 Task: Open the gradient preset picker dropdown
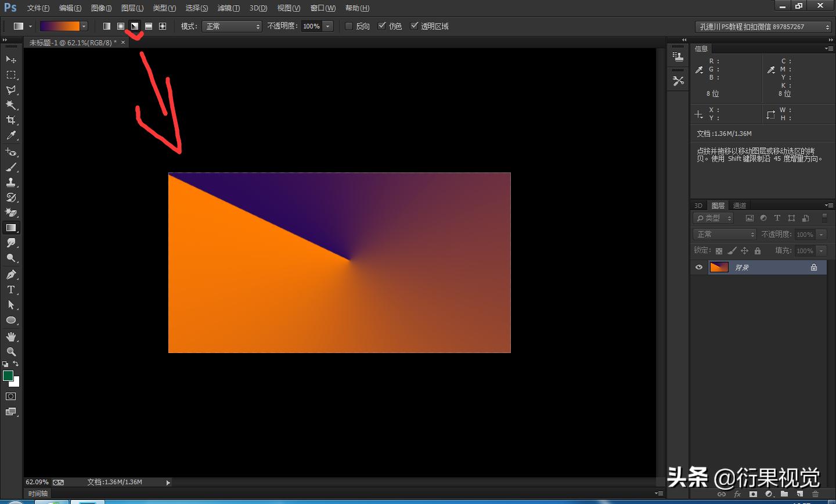click(84, 26)
